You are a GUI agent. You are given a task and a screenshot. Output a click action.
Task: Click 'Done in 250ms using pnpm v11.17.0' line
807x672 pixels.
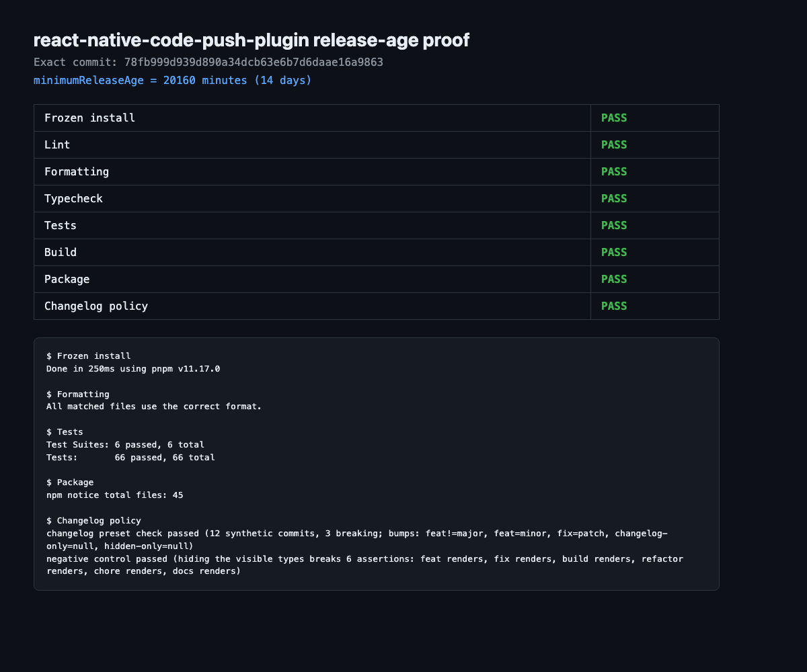click(133, 369)
